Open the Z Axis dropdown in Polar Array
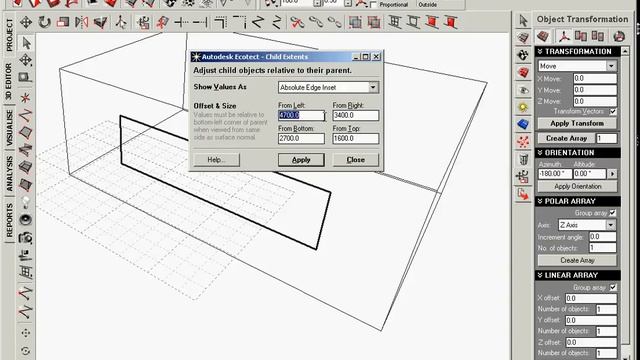The width and height of the screenshot is (640, 360). 610,225
